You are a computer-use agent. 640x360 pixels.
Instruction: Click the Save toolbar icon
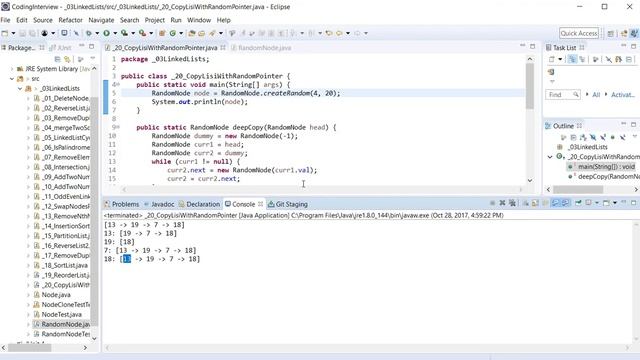[x=22, y=33]
